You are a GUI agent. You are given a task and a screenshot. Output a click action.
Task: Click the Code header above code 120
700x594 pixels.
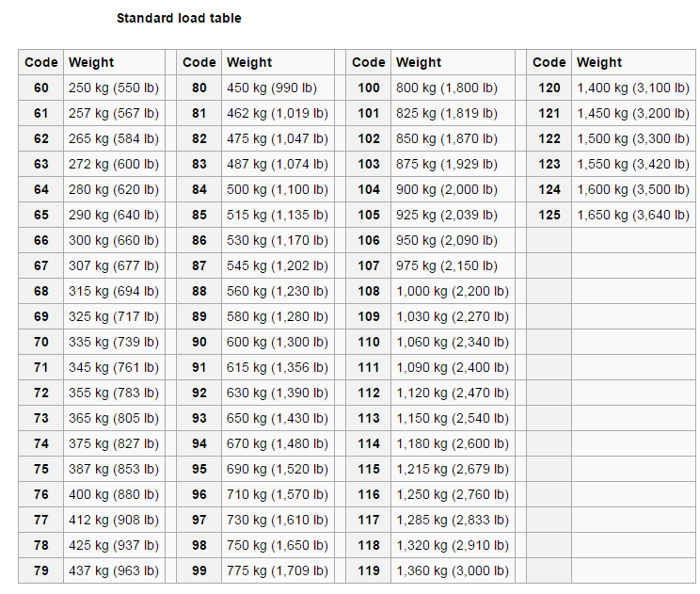(549, 62)
